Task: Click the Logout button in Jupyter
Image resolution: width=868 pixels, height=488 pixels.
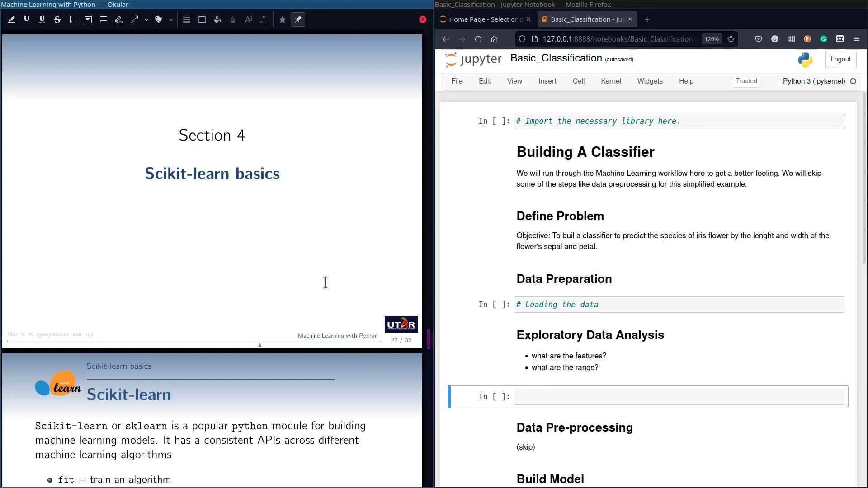Action: coord(840,60)
